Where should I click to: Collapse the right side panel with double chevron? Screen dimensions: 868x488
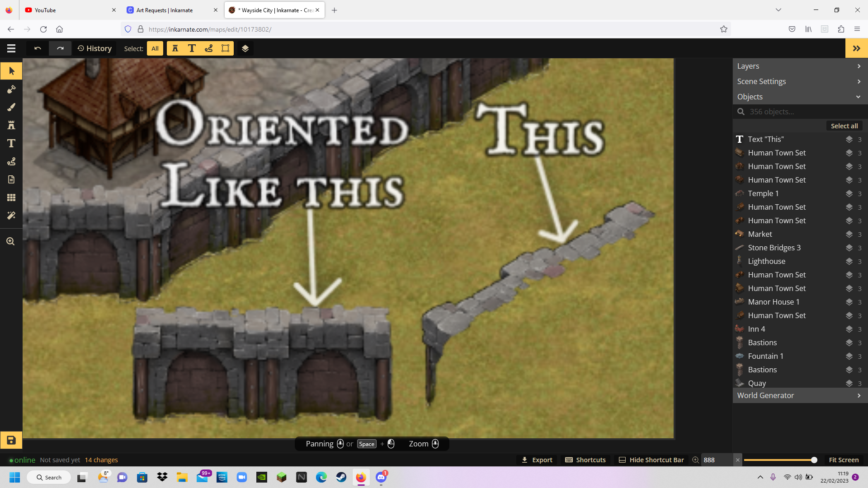pos(856,48)
